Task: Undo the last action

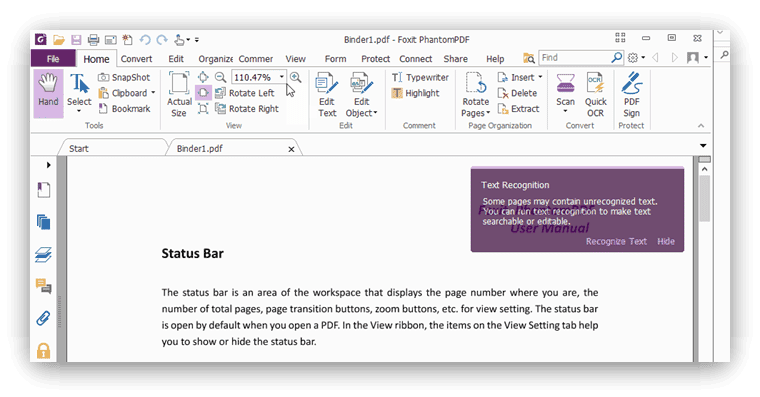Action: [x=144, y=40]
